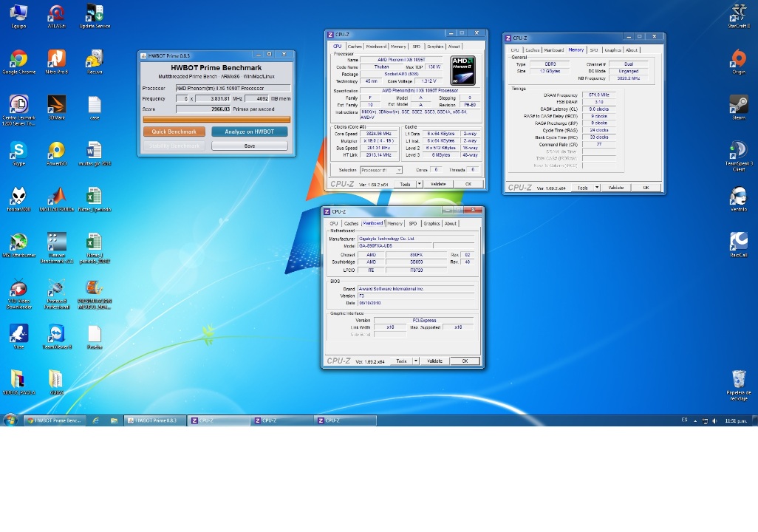
Task: Open the GUIAS folder on the desktop
Action: [x=57, y=382]
